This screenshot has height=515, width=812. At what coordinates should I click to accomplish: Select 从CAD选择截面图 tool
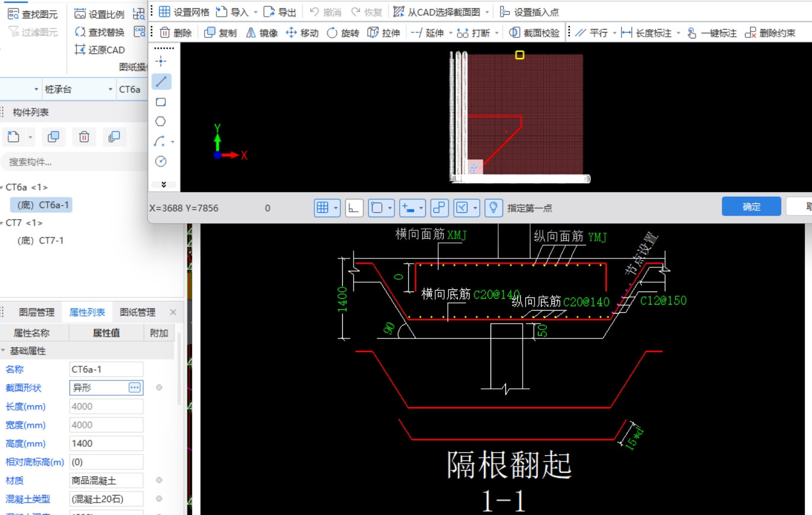[437, 12]
